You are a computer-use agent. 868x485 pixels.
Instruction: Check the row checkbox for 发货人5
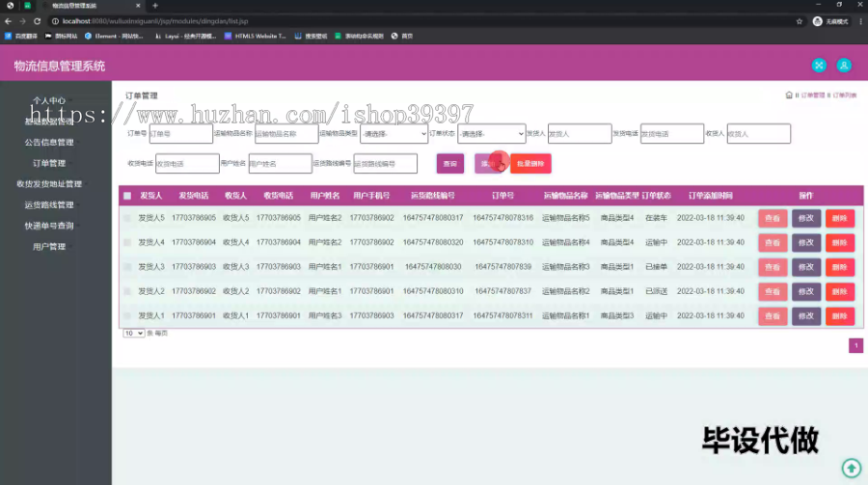click(127, 218)
